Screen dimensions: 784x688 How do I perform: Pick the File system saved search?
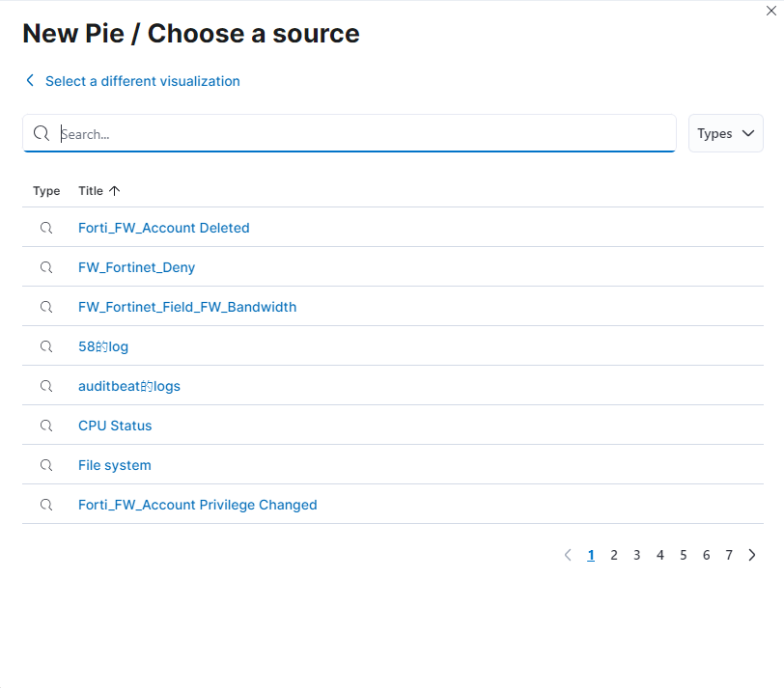tap(115, 465)
